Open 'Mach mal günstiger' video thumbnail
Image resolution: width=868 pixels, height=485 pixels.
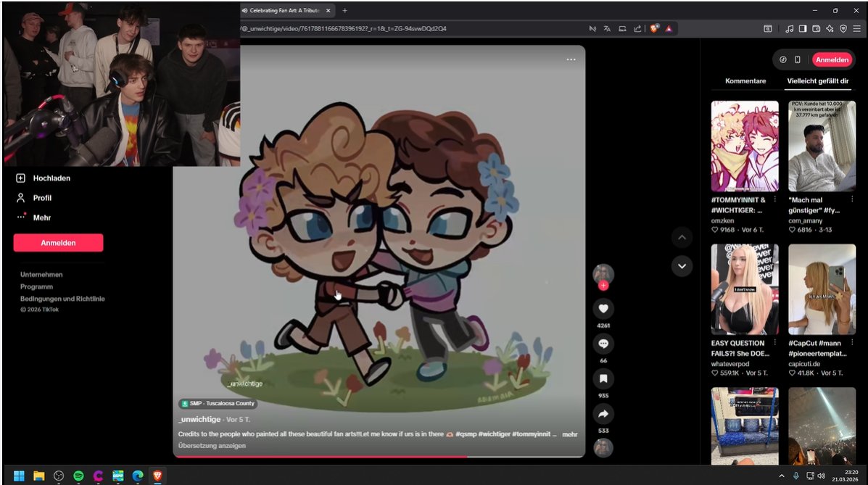click(822, 146)
